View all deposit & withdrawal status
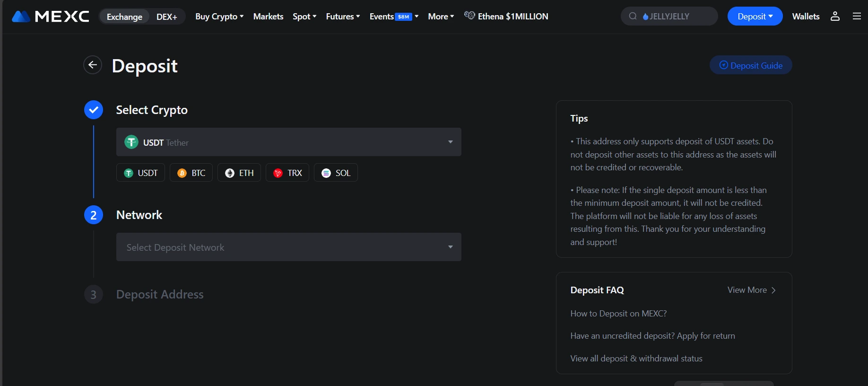Viewport: 868px width, 386px height. (636, 359)
